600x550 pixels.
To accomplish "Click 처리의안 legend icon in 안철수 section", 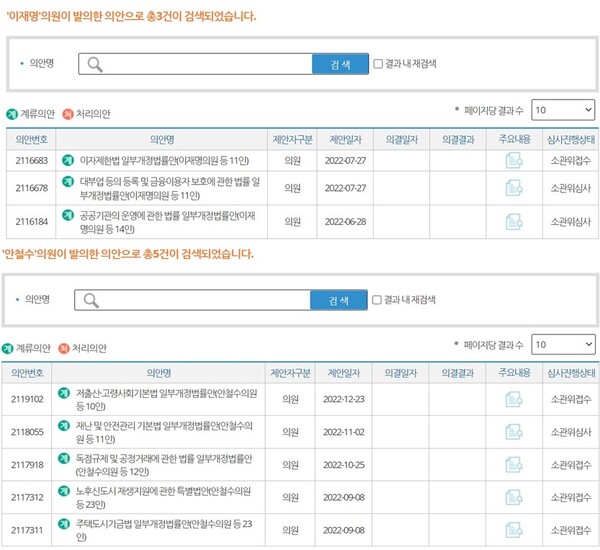I will click(64, 349).
